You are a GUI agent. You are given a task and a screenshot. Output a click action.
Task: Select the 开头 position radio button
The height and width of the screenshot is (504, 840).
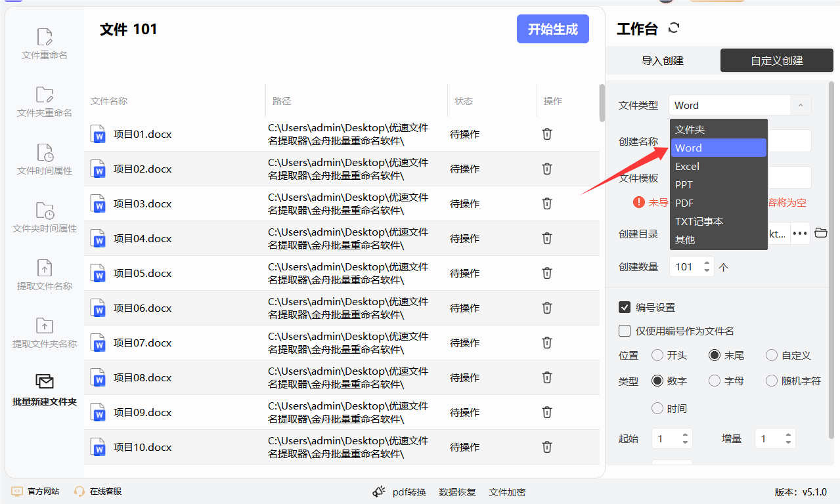click(x=657, y=355)
